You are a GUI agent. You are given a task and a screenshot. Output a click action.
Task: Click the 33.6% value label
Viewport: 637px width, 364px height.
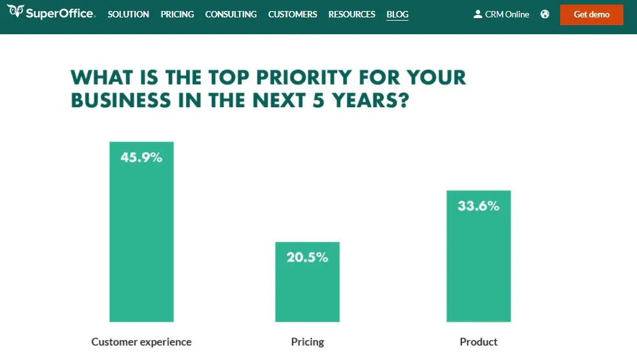479,207
